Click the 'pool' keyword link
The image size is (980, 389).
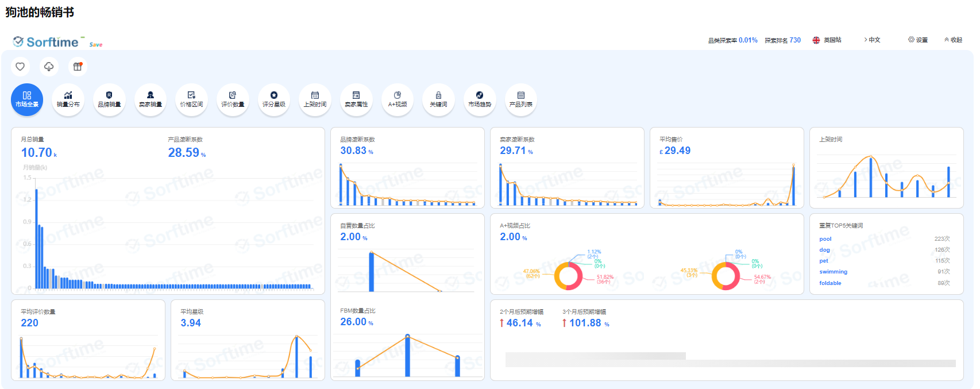tap(825, 239)
